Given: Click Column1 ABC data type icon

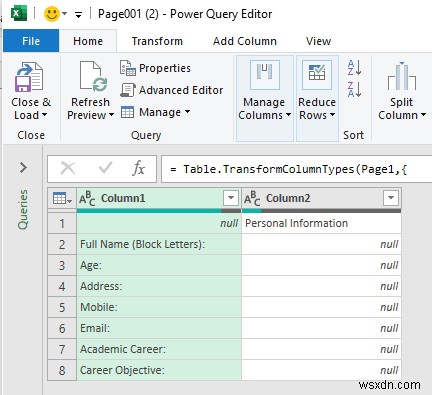Looking at the screenshot, I should pyautogui.click(x=87, y=198).
